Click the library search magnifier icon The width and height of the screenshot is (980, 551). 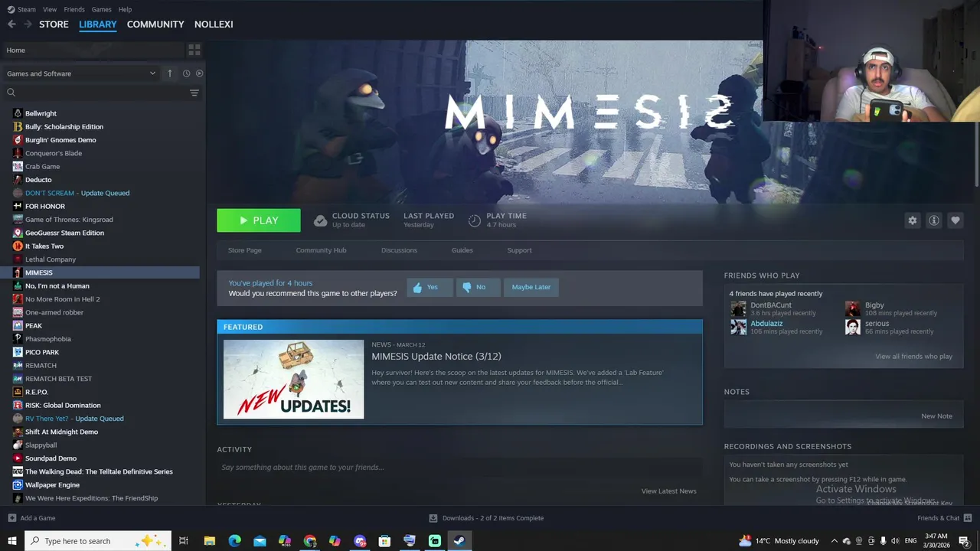pyautogui.click(x=11, y=93)
